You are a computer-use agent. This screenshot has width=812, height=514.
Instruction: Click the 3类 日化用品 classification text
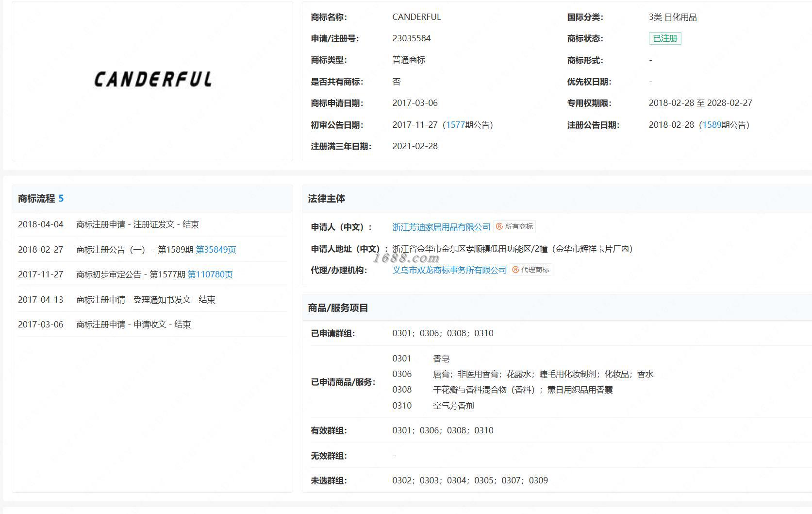pyautogui.click(x=673, y=17)
